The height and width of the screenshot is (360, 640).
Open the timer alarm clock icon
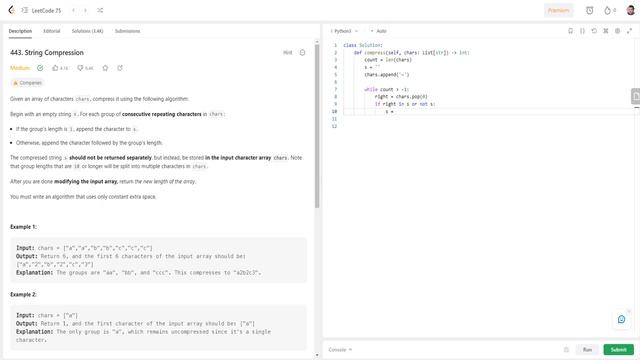[589, 11]
